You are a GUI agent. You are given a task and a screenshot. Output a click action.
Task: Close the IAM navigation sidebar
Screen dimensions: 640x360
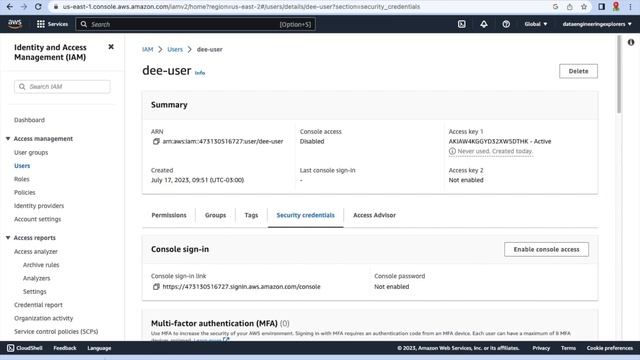[x=111, y=47]
